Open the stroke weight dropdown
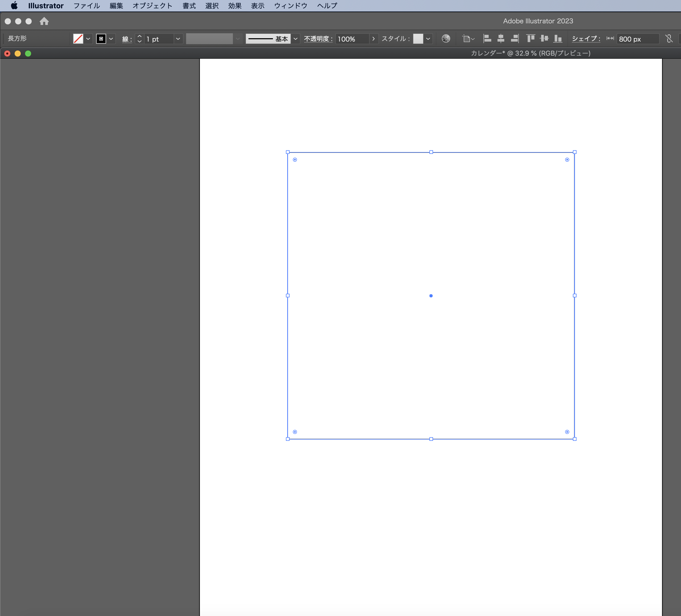 point(178,38)
